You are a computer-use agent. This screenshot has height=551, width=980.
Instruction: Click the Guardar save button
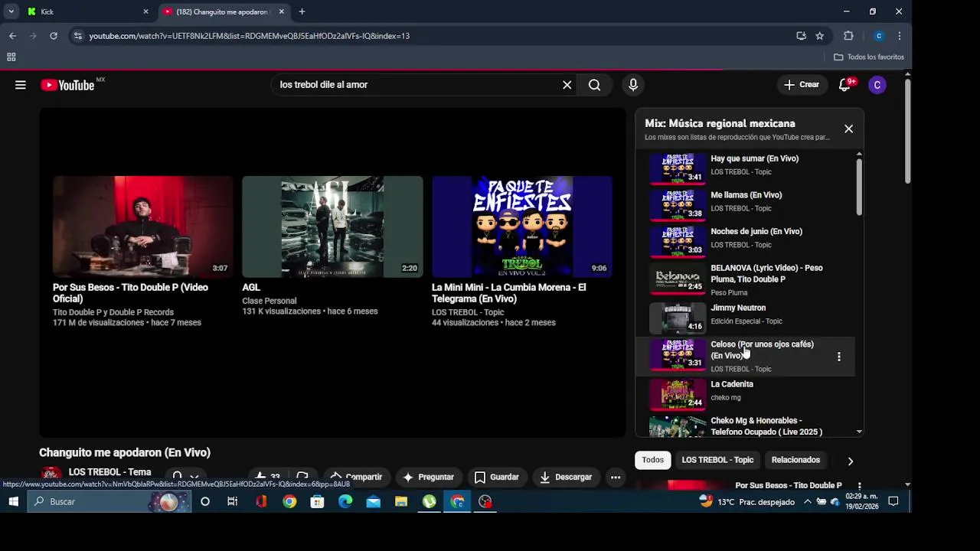[x=497, y=477]
